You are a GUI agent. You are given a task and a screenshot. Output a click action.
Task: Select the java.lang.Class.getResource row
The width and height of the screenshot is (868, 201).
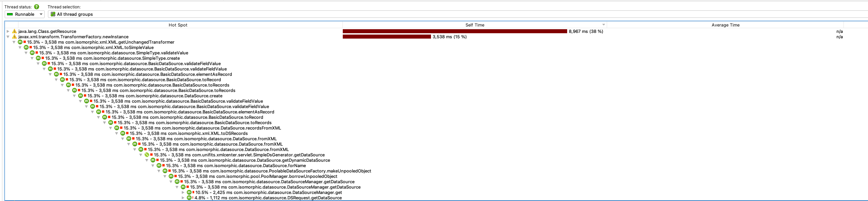click(x=47, y=31)
